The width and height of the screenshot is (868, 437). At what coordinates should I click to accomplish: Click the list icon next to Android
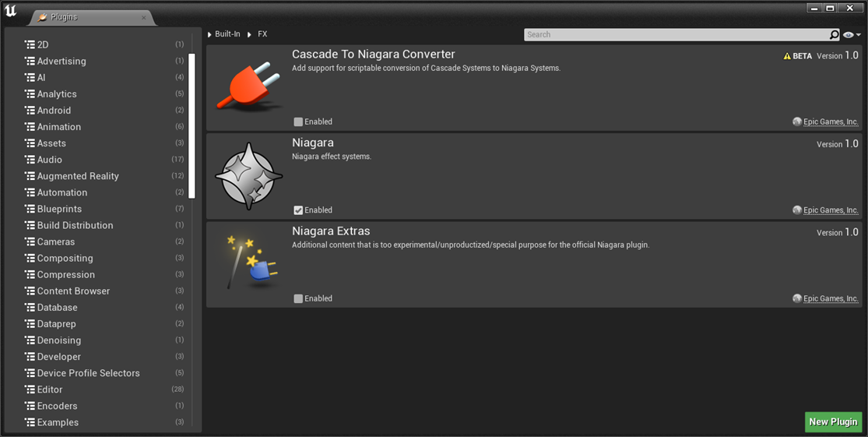(x=30, y=110)
